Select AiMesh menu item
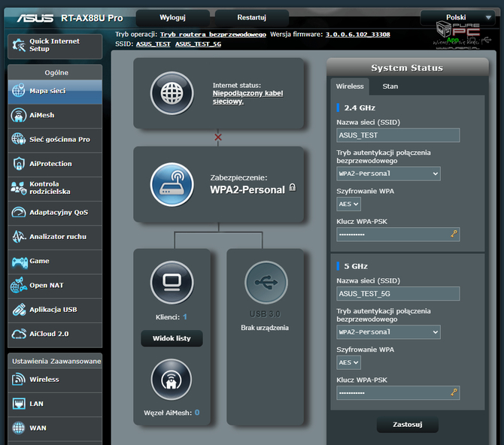The width and height of the screenshot is (504, 445). (55, 115)
